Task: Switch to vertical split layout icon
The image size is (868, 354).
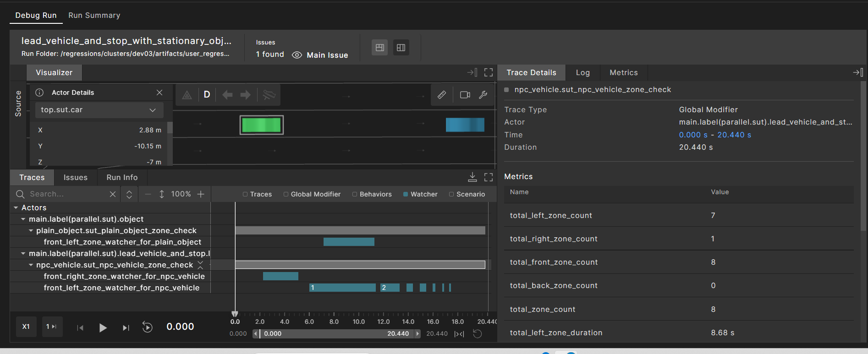Action: [401, 48]
